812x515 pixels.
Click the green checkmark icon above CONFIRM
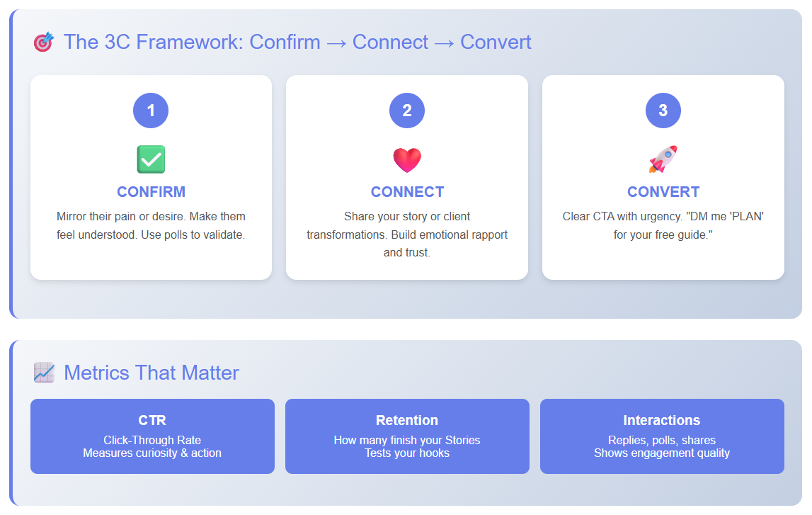click(x=151, y=159)
